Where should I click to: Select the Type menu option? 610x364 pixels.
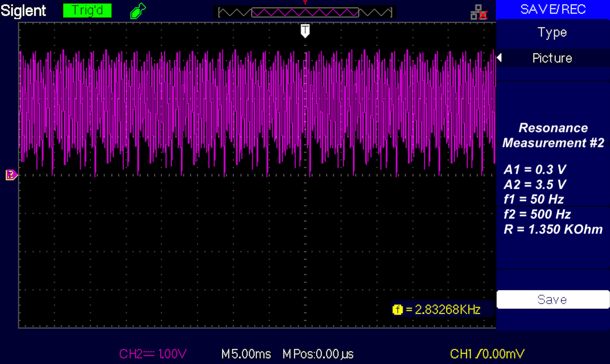(553, 32)
